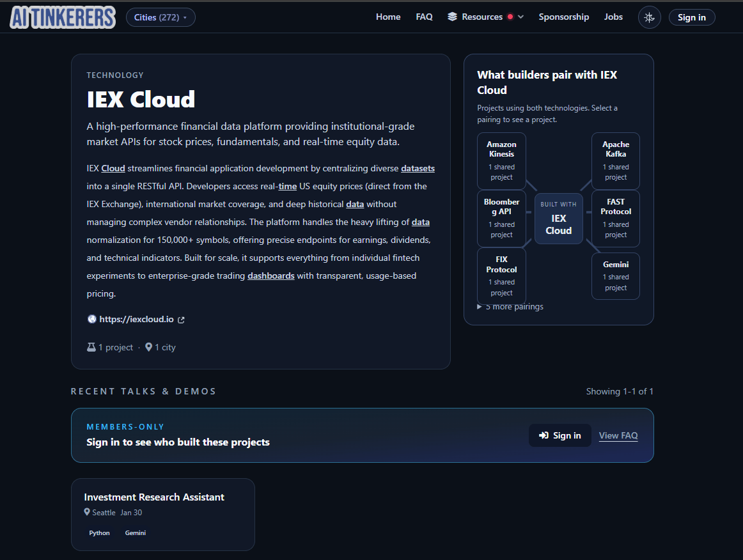Viewport: 743px width, 560px height.
Task: Click the Gemini tag on project card
Action: (136, 533)
